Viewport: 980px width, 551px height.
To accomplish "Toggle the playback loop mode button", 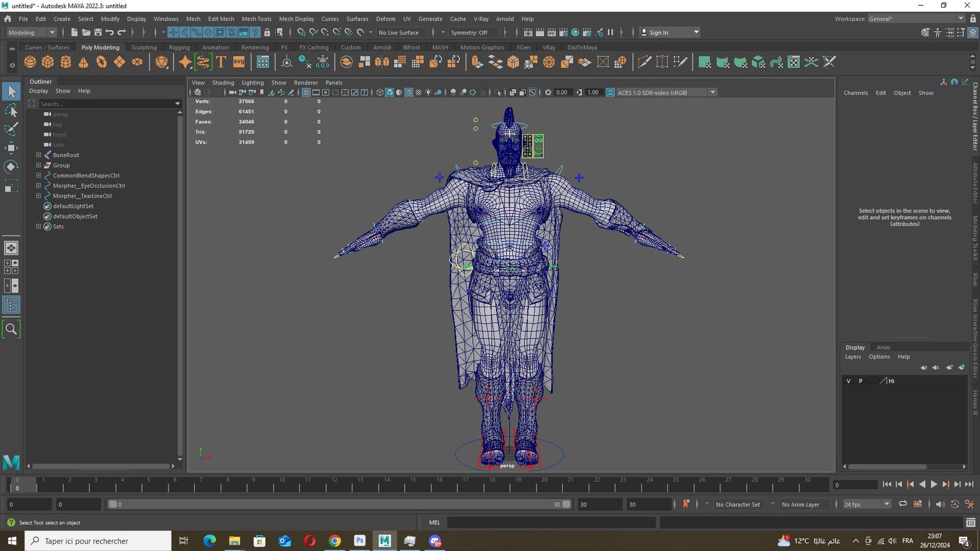I will (x=903, y=504).
